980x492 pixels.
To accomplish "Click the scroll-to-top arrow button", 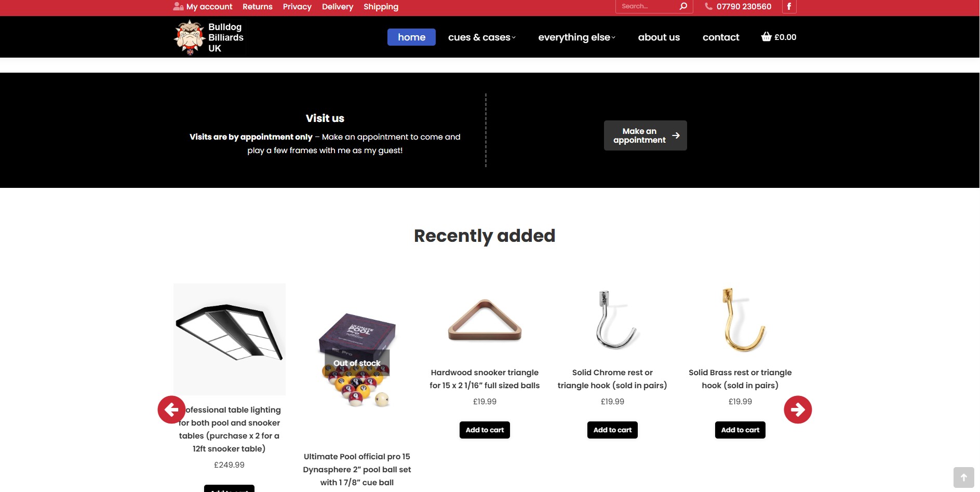I will (963, 477).
